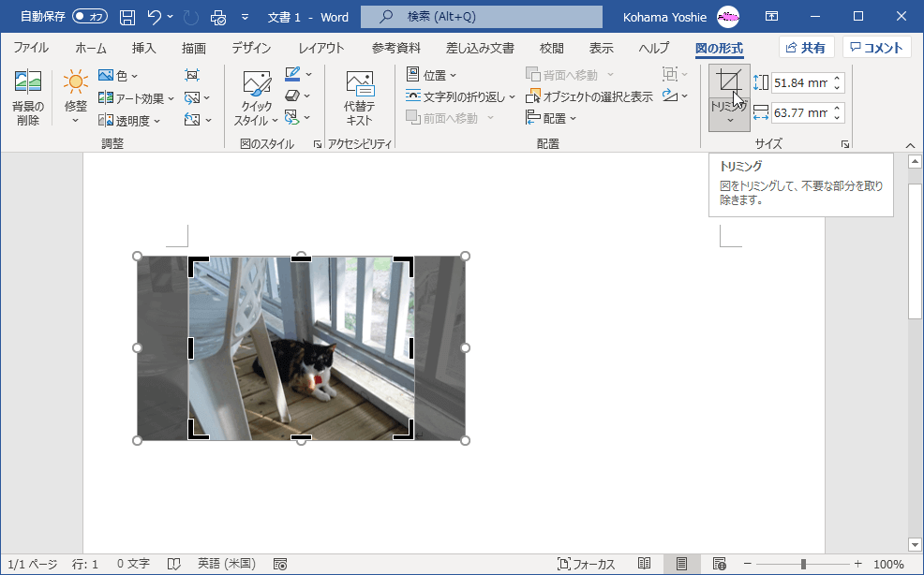Decrease the picture width with the down stepper
This screenshot has width=924, height=575.
tap(837, 118)
